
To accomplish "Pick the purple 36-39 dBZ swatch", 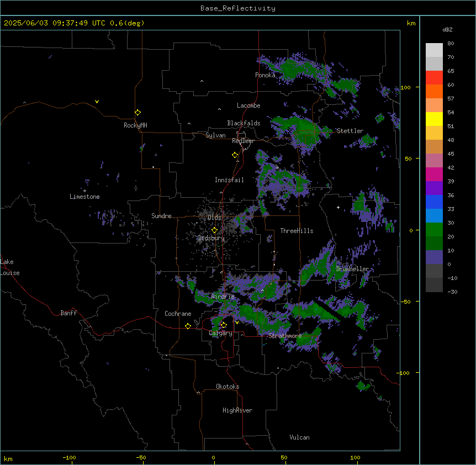I will pyautogui.click(x=434, y=188).
